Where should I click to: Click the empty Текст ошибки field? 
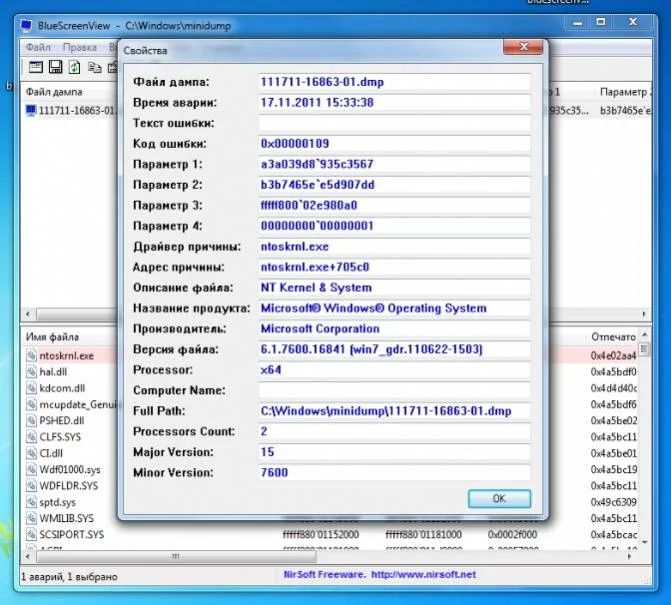point(395,123)
